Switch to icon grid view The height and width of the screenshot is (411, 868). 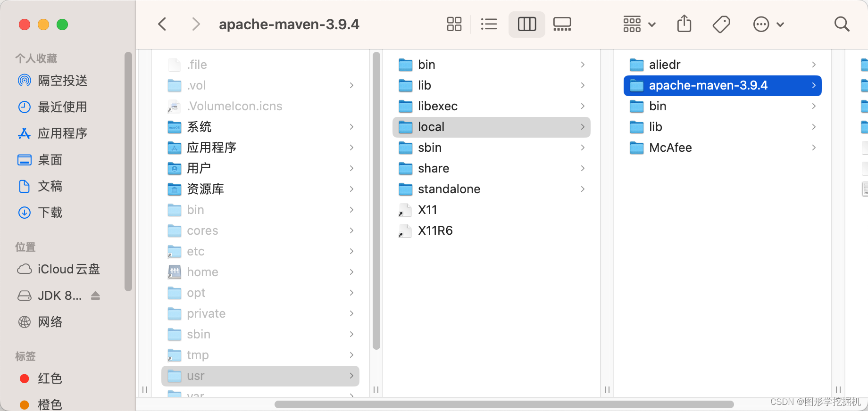coord(454,24)
